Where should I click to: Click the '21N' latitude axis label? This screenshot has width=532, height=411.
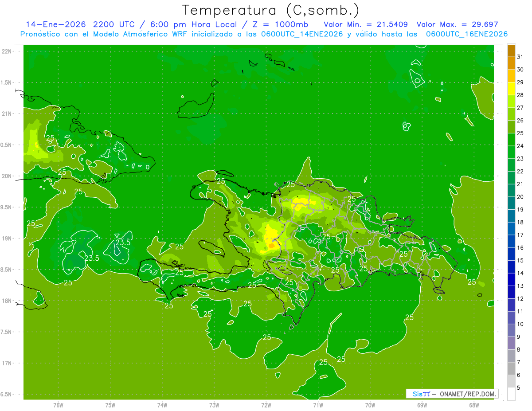tap(7, 114)
